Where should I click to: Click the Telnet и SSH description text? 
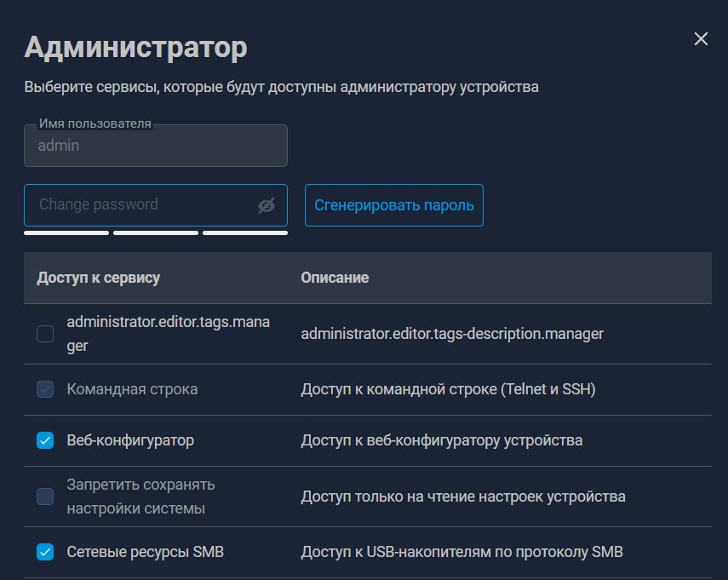pyautogui.click(x=548, y=389)
